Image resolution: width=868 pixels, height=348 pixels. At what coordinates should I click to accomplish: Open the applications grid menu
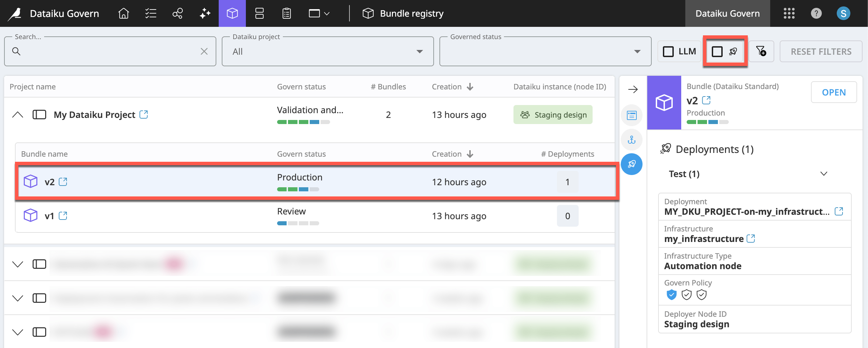(789, 13)
